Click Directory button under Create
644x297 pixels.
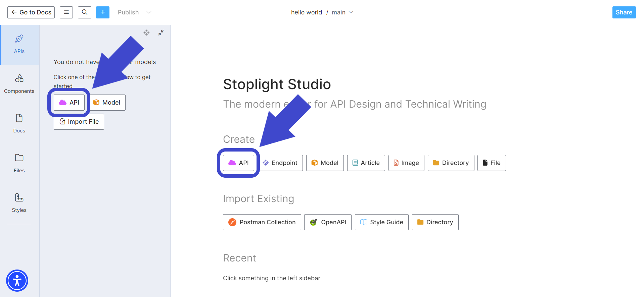point(451,163)
